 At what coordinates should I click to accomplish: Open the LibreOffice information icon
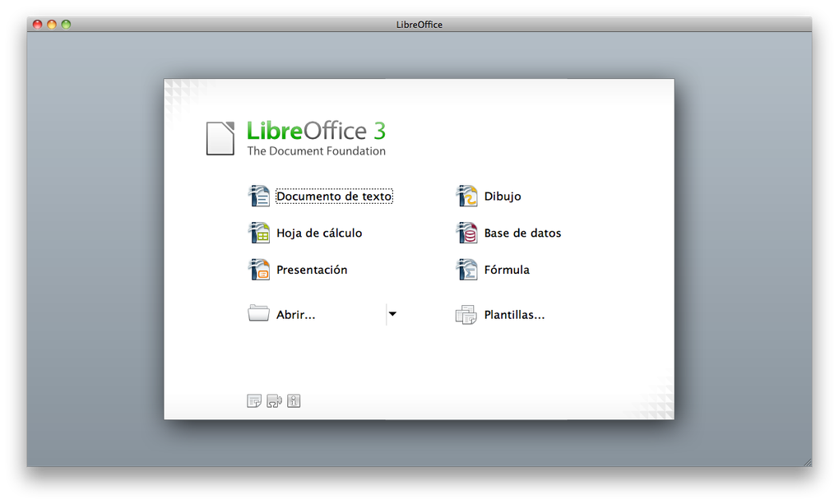tap(294, 400)
